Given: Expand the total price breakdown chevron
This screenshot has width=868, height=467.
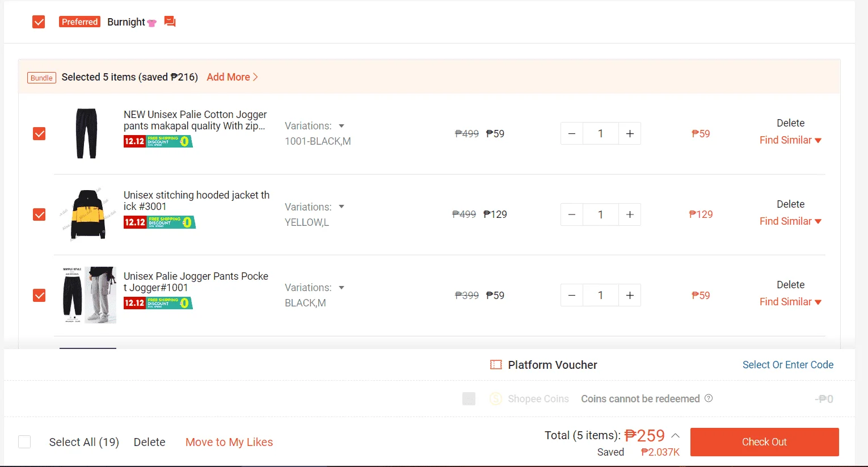Looking at the screenshot, I should 675,436.
